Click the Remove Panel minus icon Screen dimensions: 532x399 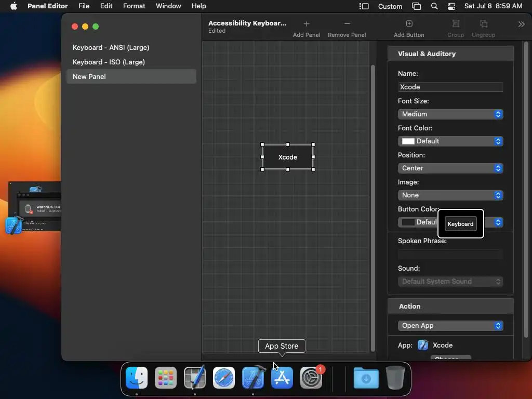pos(347,24)
